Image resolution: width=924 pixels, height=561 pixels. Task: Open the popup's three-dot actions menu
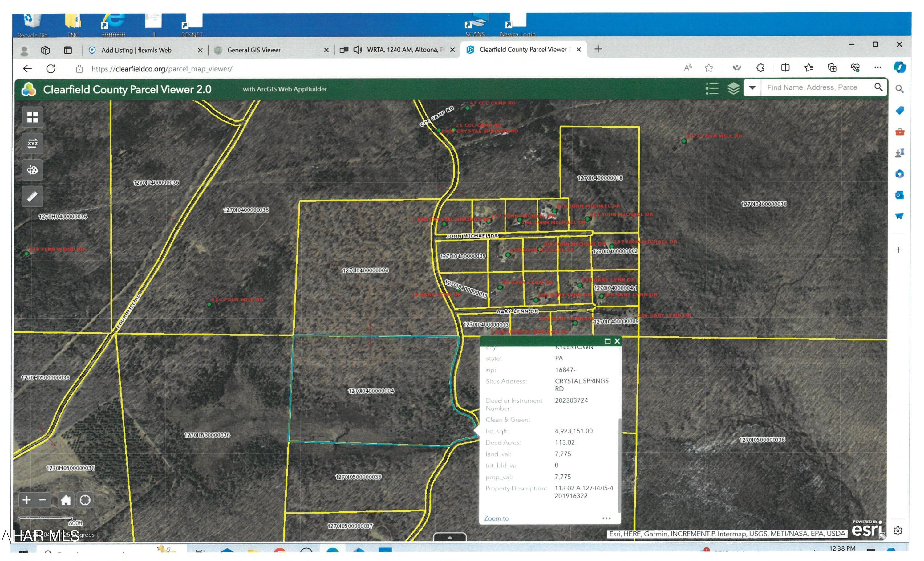(x=606, y=518)
